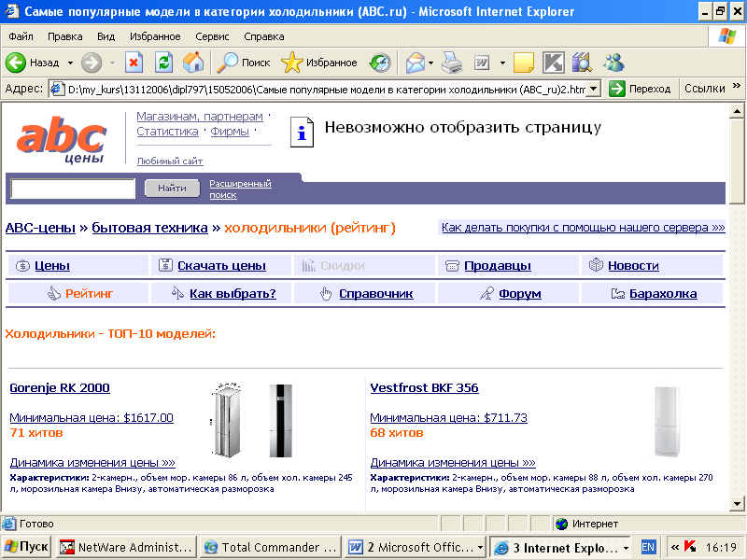Open the Справка menu
Screen dimensions: 747x560
[264, 36]
